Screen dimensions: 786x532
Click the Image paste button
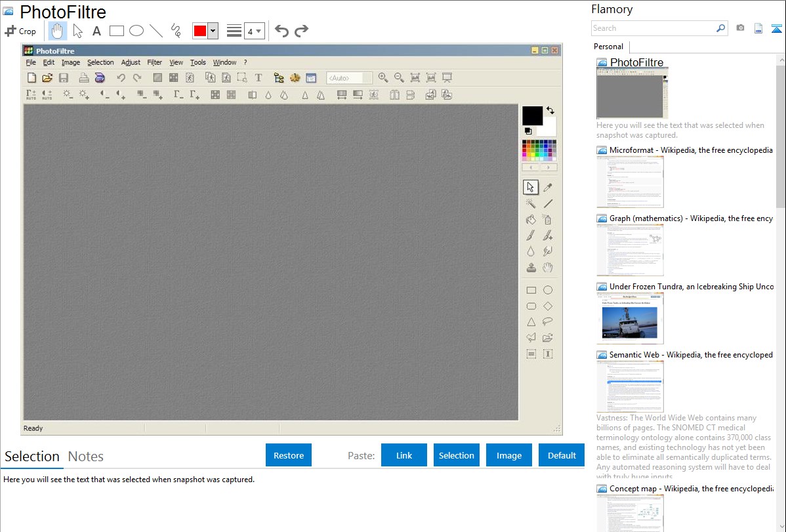pyautogui.click(x=508, y=455)
